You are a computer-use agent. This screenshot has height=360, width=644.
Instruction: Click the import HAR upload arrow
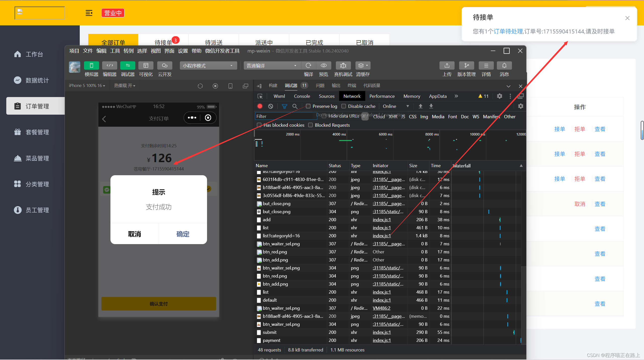(x=420, y=106)
